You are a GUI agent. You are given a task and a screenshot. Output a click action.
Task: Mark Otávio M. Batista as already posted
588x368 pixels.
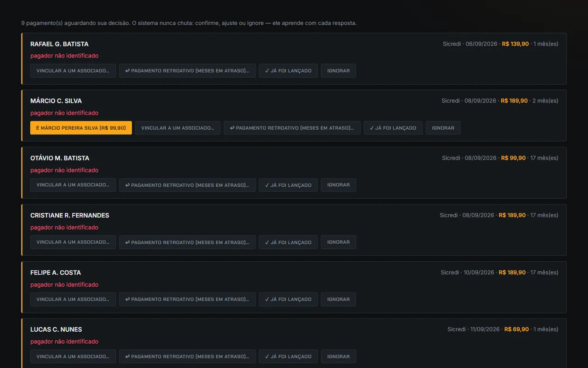(x=288, y=185)
